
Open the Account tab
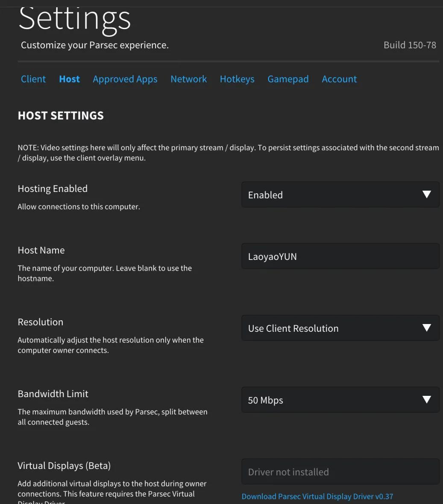[x=339, y=79]
